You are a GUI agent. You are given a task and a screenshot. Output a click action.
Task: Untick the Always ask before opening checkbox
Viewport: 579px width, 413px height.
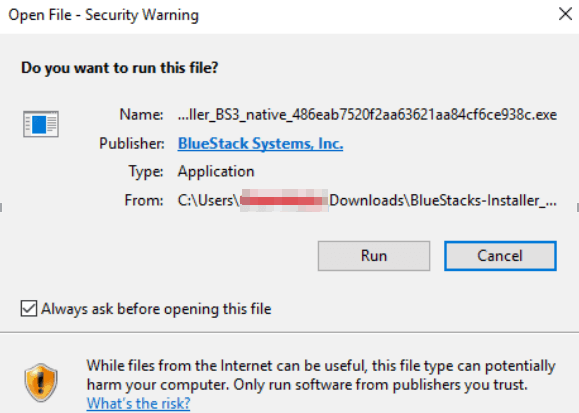[x=29, y=308]
